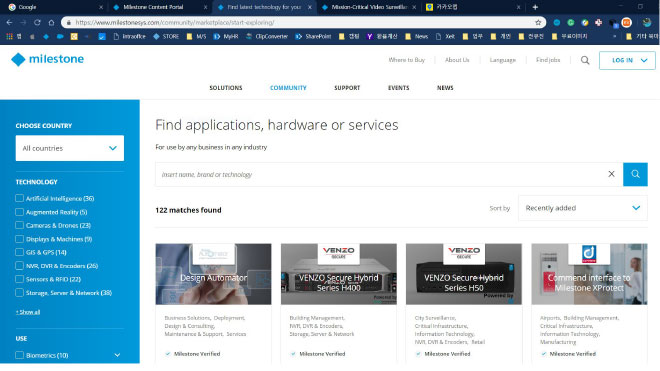Click the +Show all technology link

28,312
